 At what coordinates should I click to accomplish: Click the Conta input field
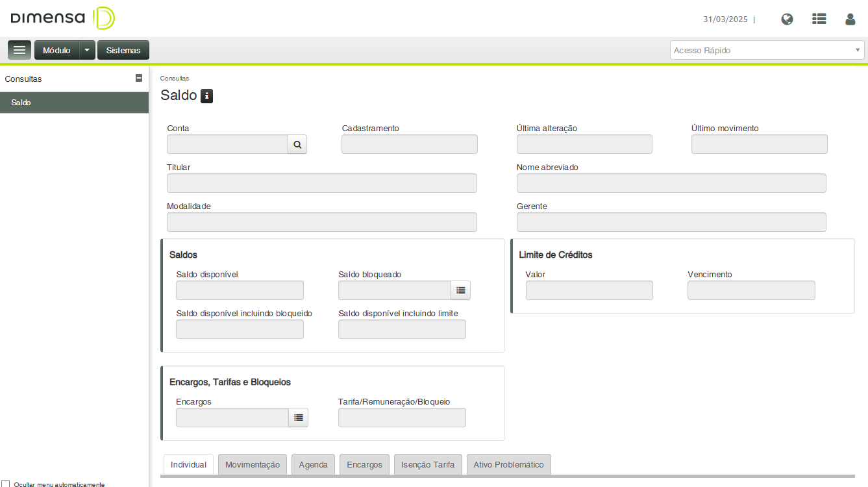227,145
